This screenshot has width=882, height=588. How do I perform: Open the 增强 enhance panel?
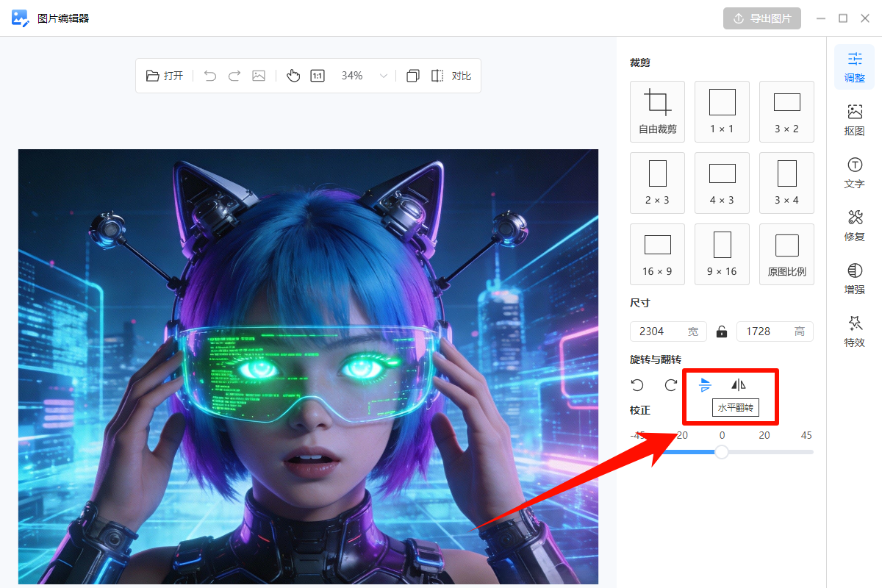pos(854,279)
